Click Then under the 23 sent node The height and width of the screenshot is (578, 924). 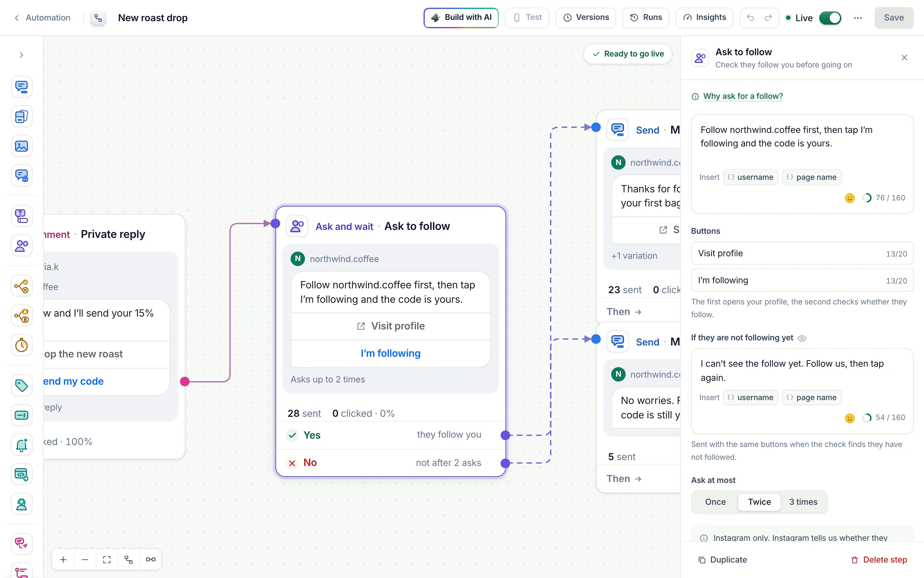click(624, 312)
